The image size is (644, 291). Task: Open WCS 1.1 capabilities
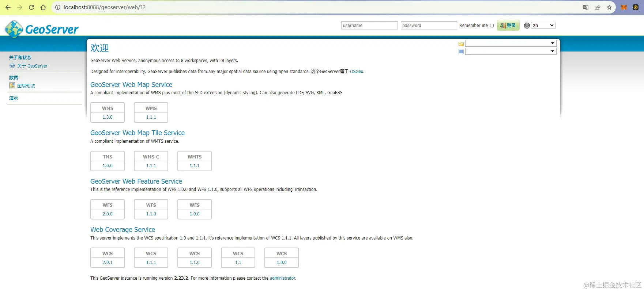coord(238,263)
